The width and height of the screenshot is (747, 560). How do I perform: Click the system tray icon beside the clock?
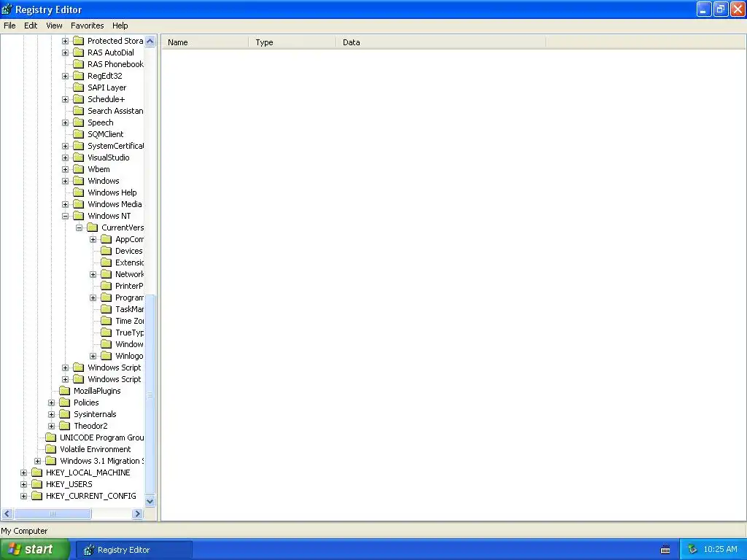(x=692, y=550)
